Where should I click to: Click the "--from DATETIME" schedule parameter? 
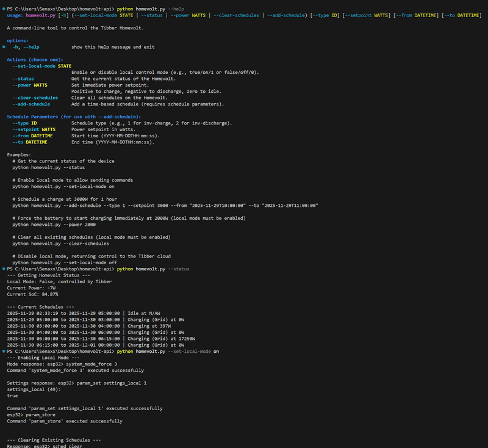click(x=32, y=135)
